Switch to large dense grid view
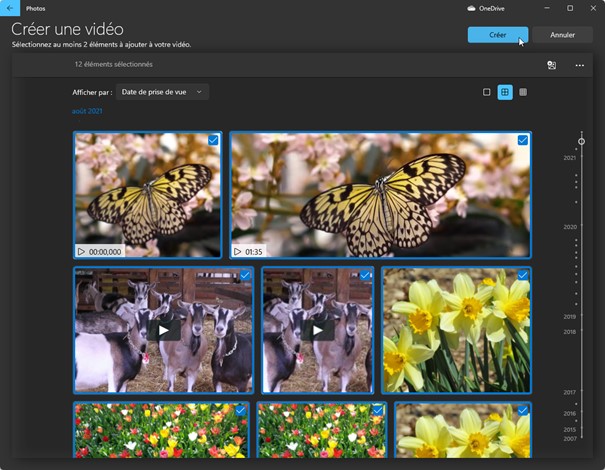 pos(523,92)
